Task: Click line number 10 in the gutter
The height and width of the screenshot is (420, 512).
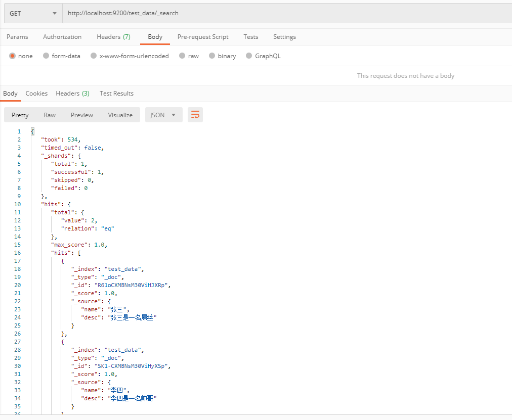Action: click(x=17, y=205)
